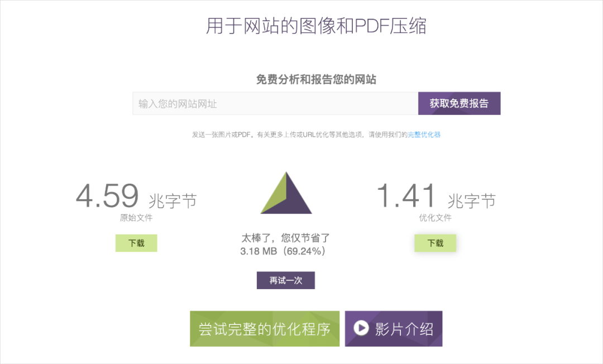Click the savings message 太棒了，您仅节省了
The width and height of the screenshot is (603, 364).
pyautogui.click(x=285, y=237)
